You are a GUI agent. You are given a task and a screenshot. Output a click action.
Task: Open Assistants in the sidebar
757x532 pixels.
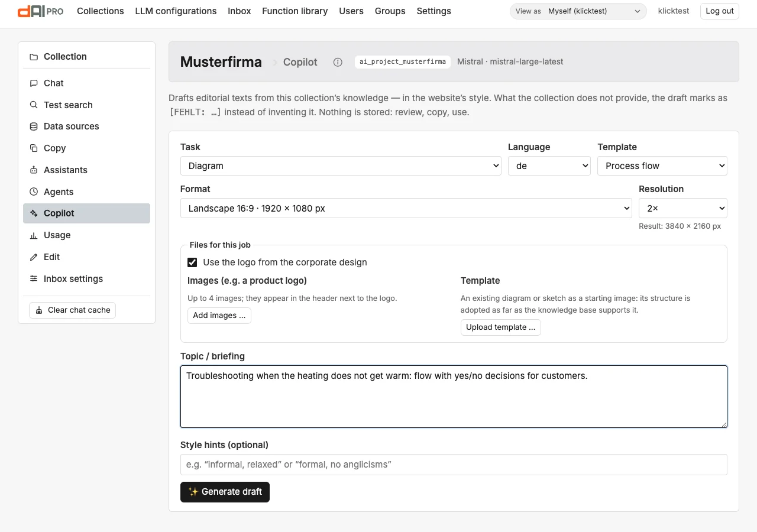click(86, 170)
